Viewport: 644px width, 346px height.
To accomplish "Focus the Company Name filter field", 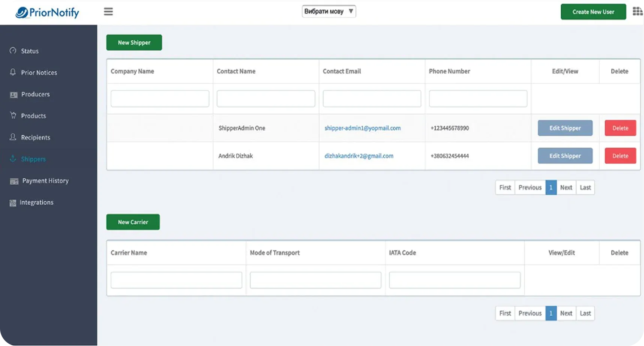I will pos(160,99).
